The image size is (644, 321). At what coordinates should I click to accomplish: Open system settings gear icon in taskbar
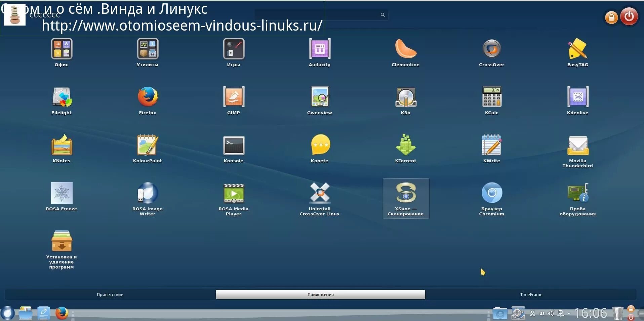(x=518, y=313)
